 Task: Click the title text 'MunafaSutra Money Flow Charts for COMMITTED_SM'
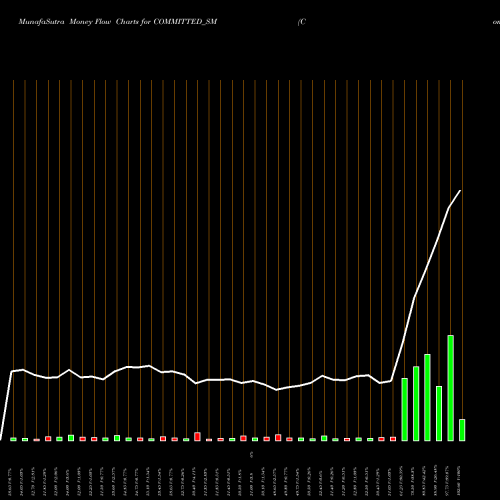pyautogui.click(x=118, y=22)
